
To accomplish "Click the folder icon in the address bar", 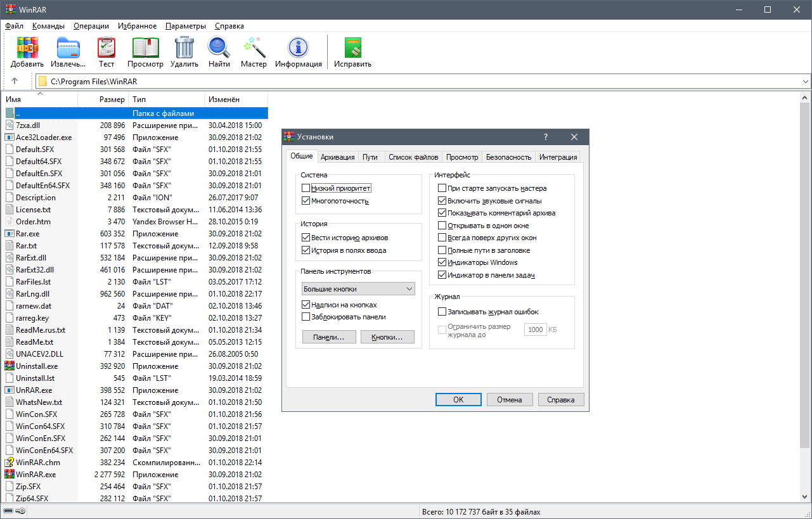I will click(x=42, y=81).
